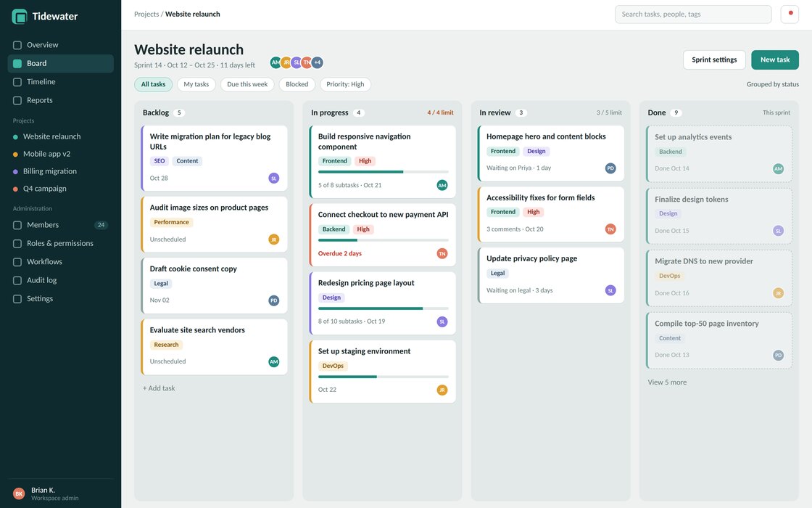Click the Overview sidebar icon
This screenshot has height=508, width=812.
pos(17,45)
